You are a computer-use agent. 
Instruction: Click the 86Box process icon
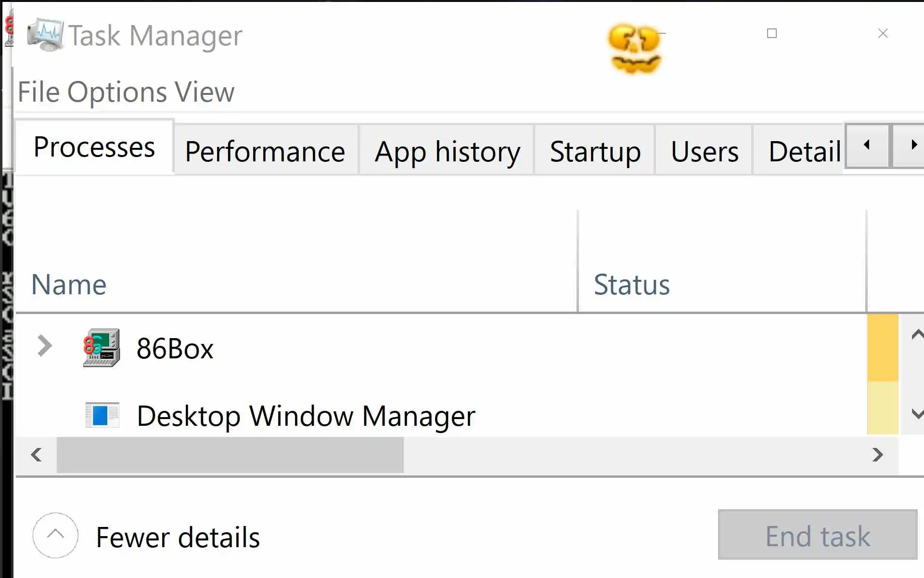pos(102,348)
